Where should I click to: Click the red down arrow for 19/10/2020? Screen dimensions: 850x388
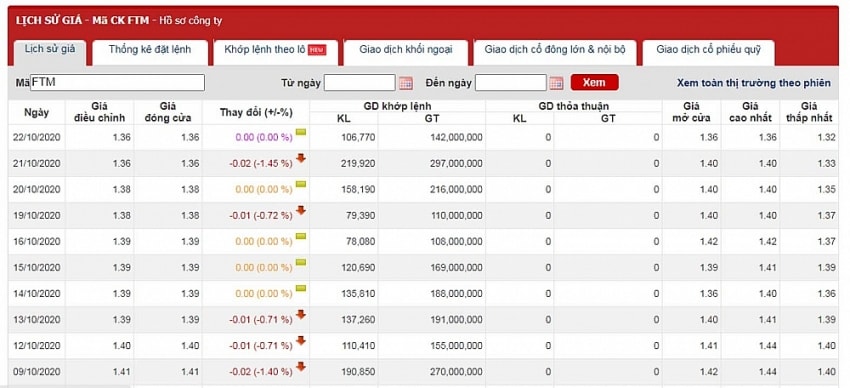[301, 210]
